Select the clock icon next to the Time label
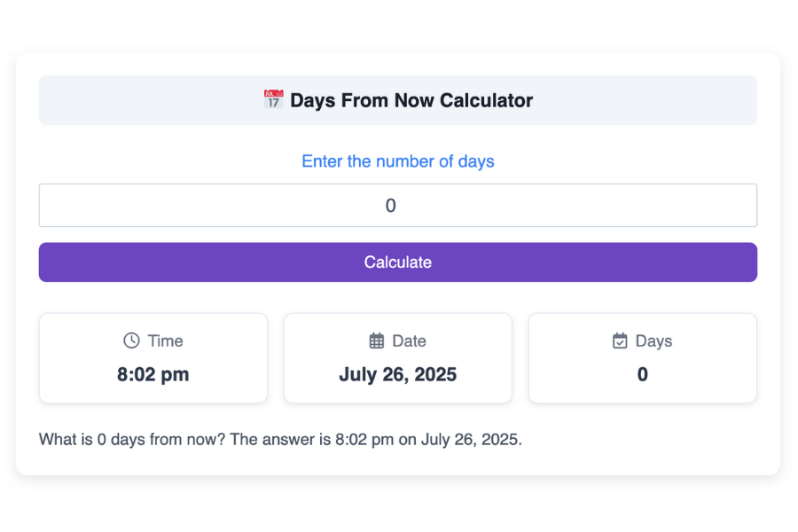The image size is (798, 532). coord(130,340)
